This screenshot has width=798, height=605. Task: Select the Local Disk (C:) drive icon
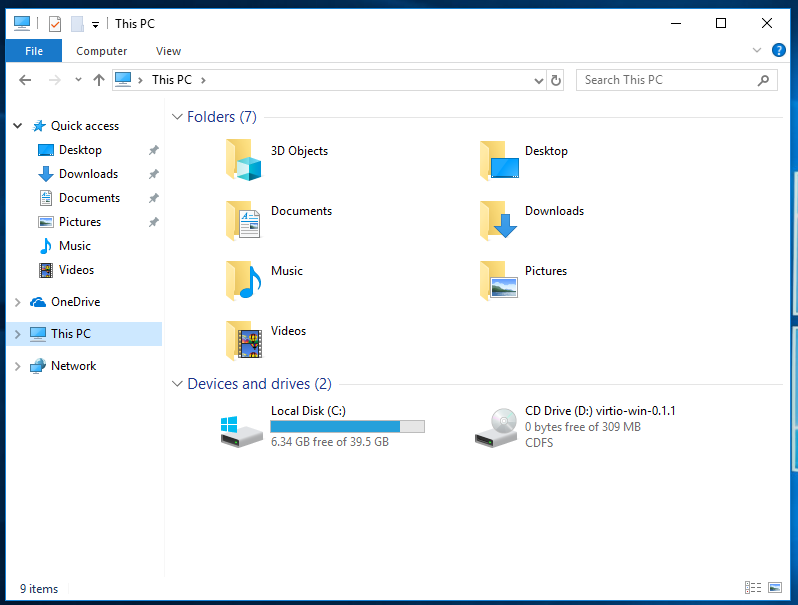pyautogui.click(x=241, y=431)
